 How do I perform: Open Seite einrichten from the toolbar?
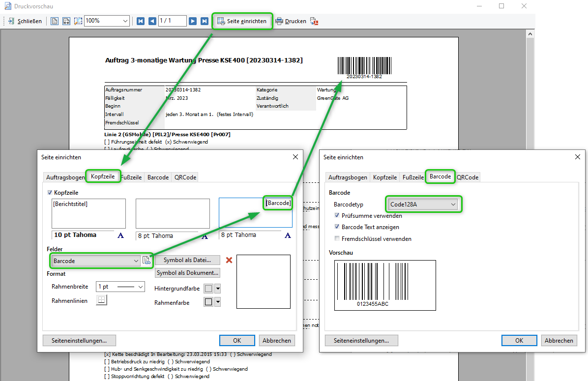point(242,21)
